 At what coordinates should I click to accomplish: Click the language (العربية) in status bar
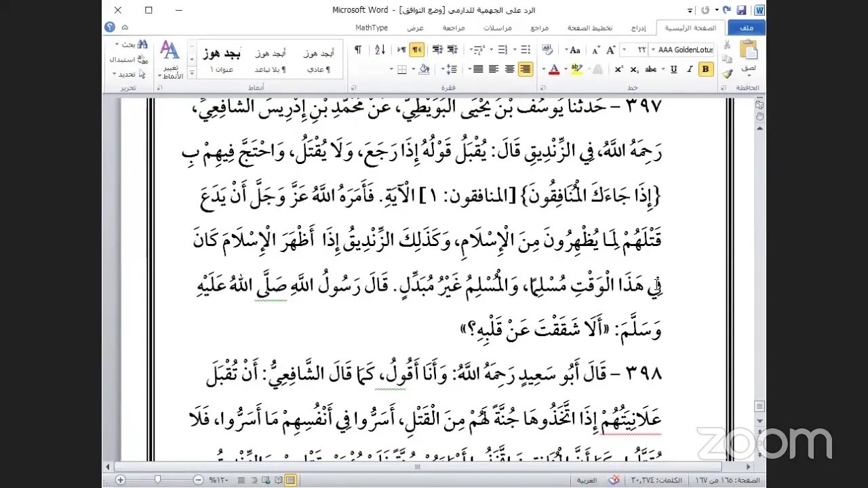click(x=587, y=481)
